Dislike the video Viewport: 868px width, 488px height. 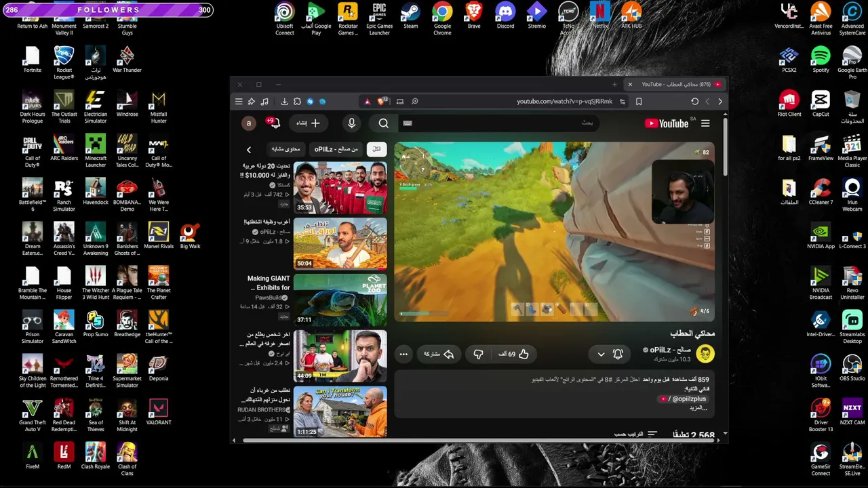click(x=478, y=354)
